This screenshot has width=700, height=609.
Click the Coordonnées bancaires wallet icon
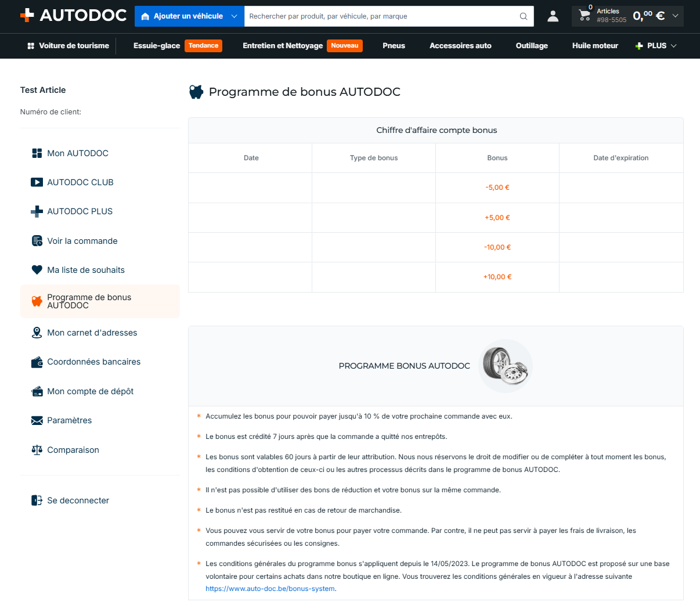(37, 362)
